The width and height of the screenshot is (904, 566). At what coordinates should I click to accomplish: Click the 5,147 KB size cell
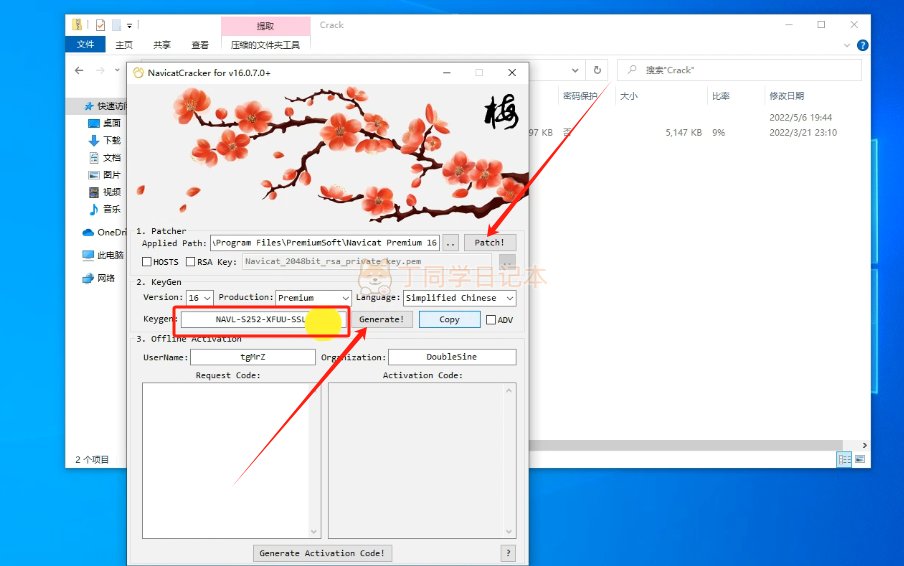[x=684, y=133]
